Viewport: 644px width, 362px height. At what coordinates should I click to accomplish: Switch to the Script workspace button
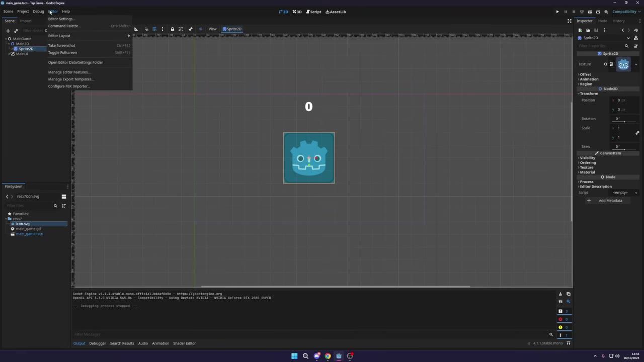(313, 12)
